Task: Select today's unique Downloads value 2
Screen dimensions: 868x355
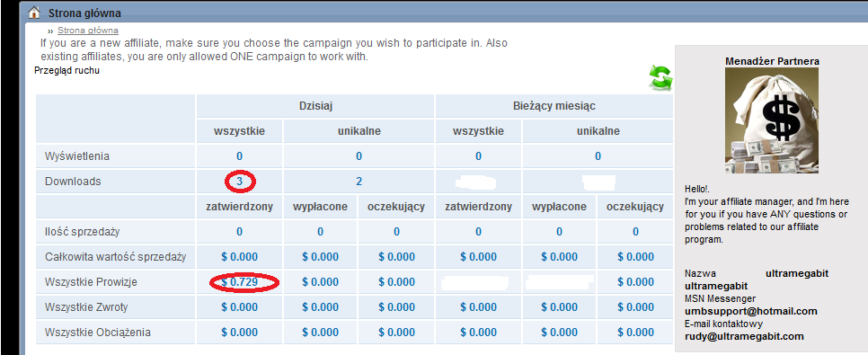Action: coord(359,182)
